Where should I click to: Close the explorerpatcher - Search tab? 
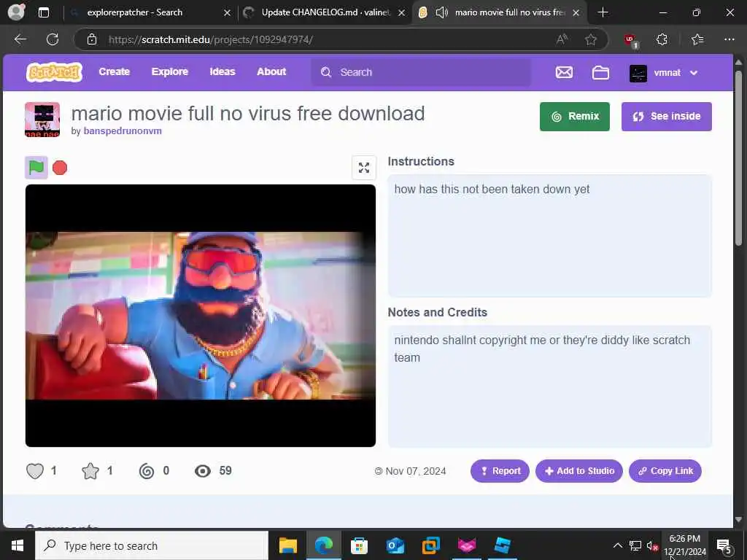tap(228, 13)
